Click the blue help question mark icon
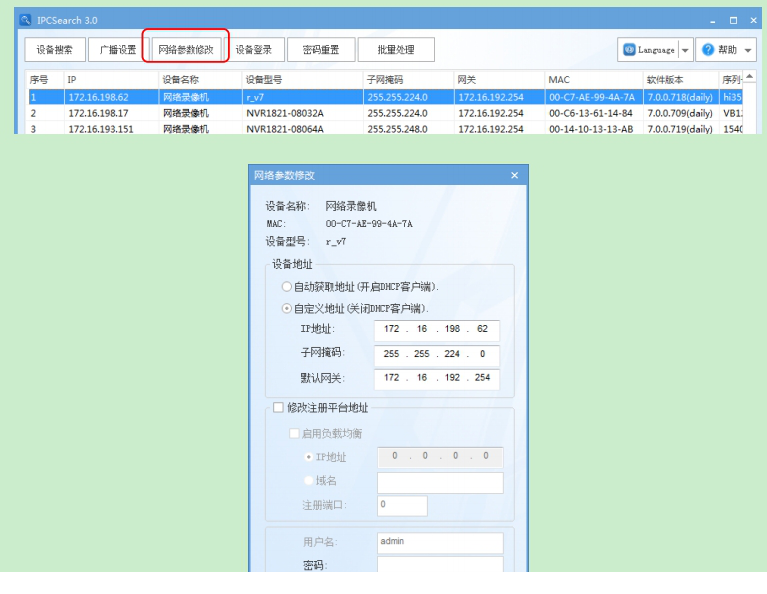 pyautogui.click(x=707, y=49)
